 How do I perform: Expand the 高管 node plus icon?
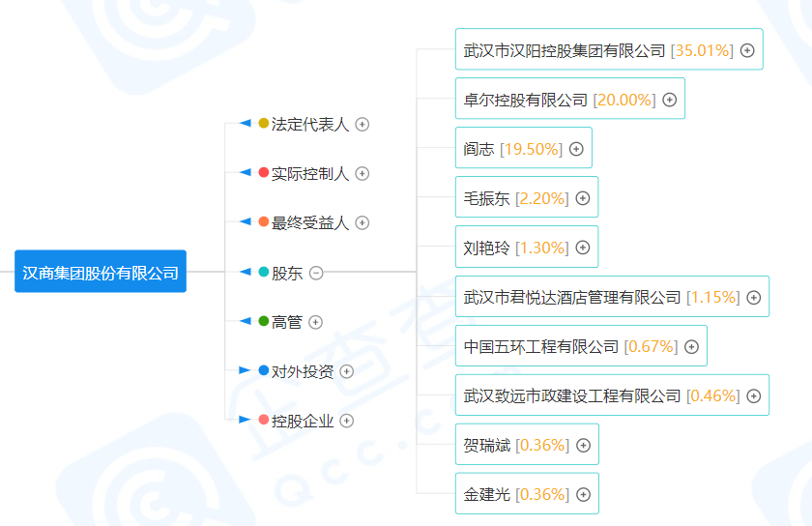(315, 322)
